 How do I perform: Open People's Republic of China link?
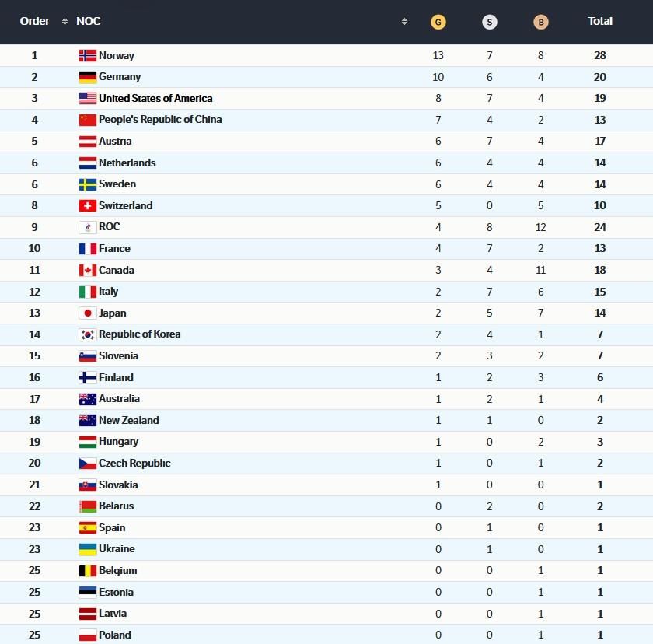pos(160,120)
